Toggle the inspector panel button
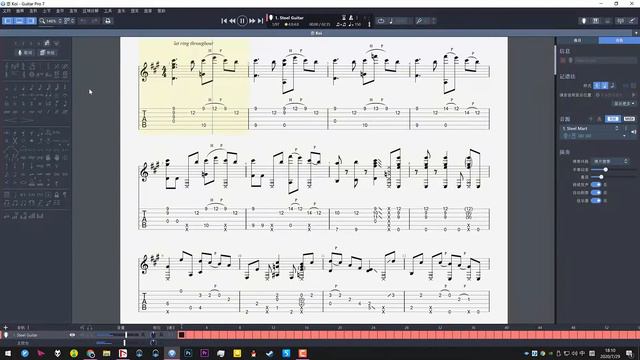This screenshot has width=640, height=360. click(x=31, y=21)
